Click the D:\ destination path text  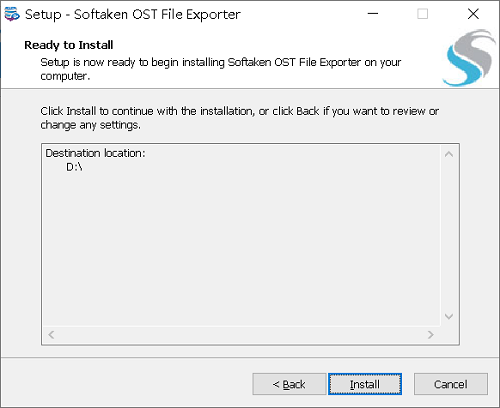[74, 167]
